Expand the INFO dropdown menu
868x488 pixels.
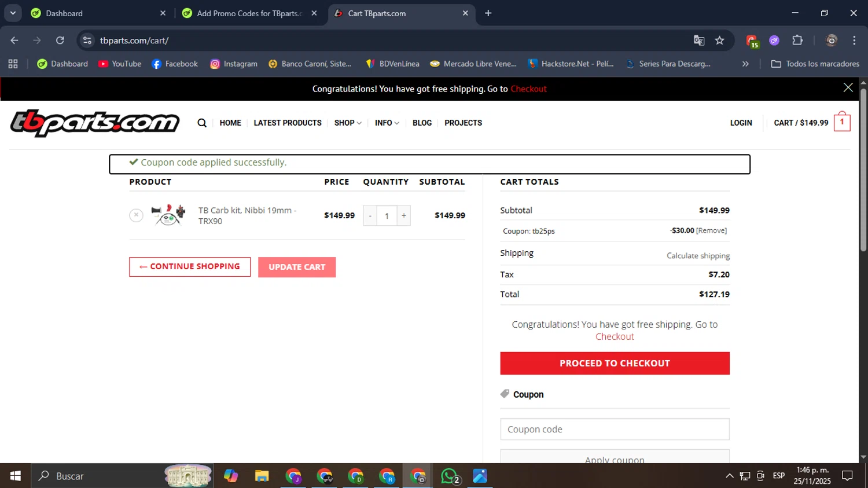pyautogui.click(x=387, y=123)
